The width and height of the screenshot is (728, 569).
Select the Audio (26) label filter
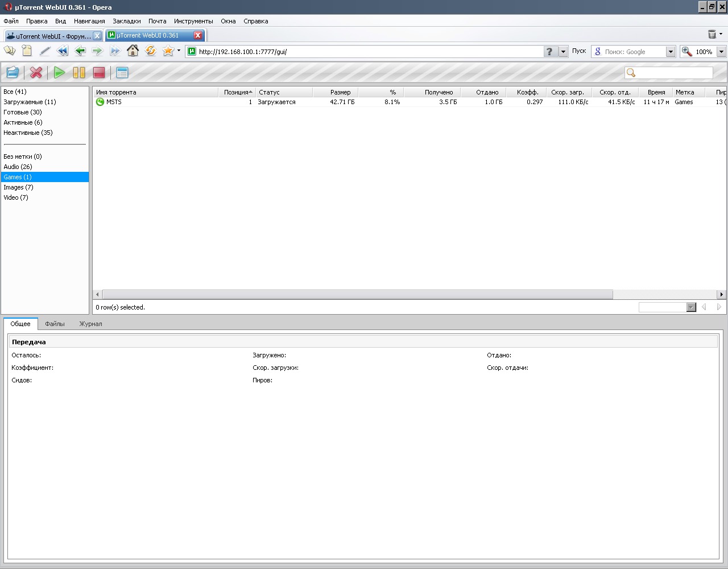click(x=18, y=167)
